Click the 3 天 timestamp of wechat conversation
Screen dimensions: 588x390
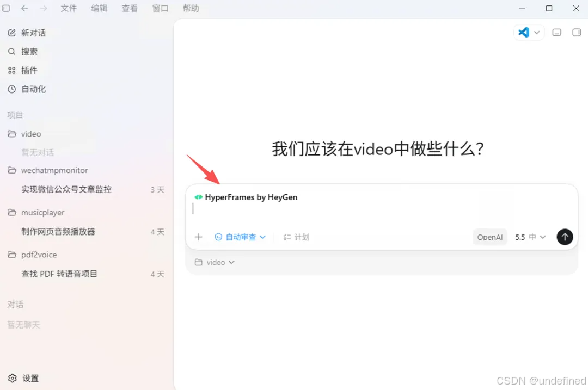pyautogui.click(x=157, y=190)
